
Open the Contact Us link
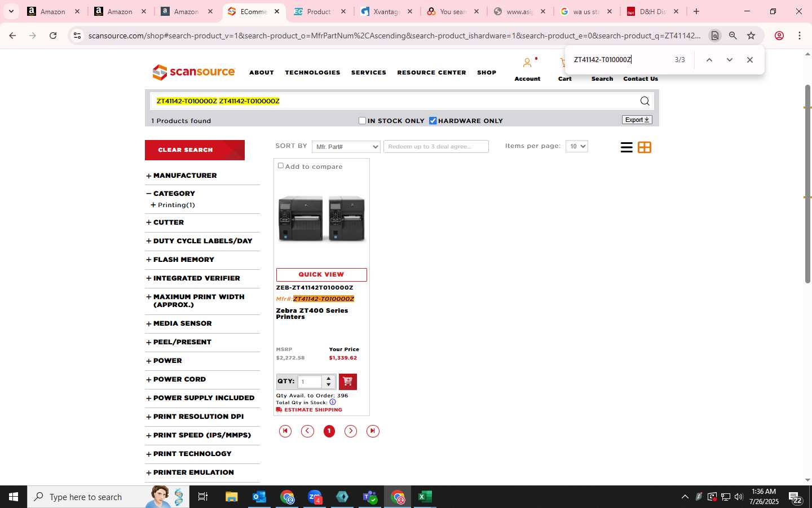pyautogui.click(x=641, y=79)
